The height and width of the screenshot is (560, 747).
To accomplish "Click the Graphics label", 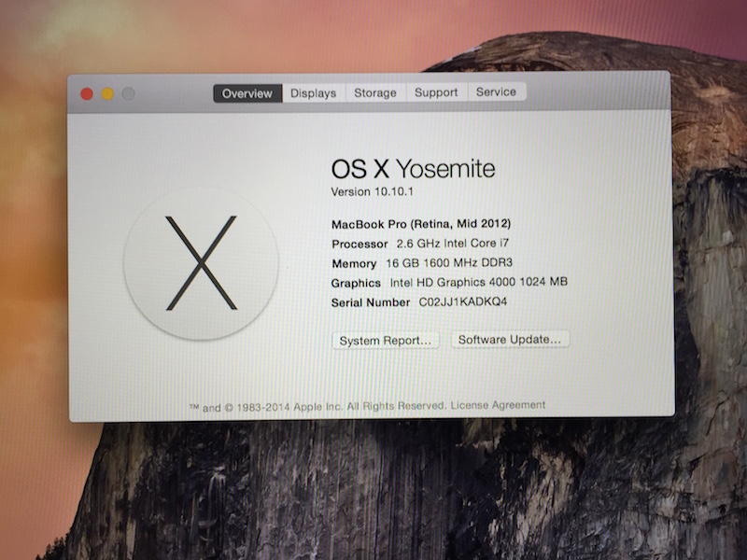I will click(356, 283).
